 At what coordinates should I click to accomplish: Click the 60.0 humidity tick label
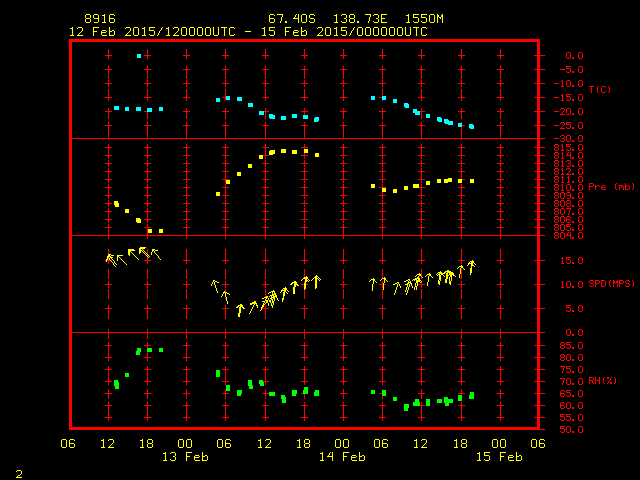571,406
